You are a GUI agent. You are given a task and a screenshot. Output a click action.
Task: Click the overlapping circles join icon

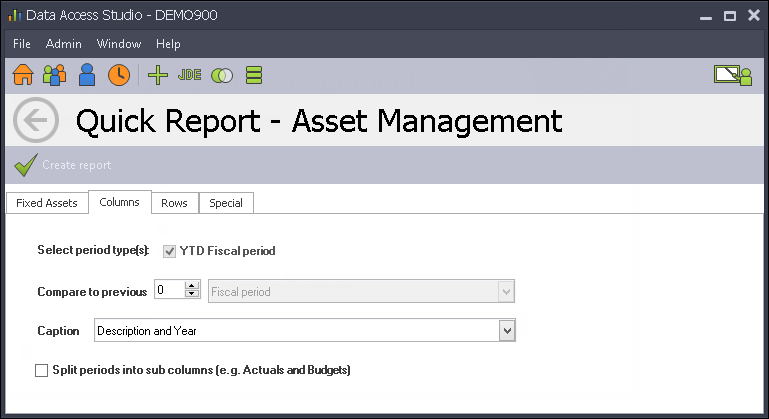[222, 76]
